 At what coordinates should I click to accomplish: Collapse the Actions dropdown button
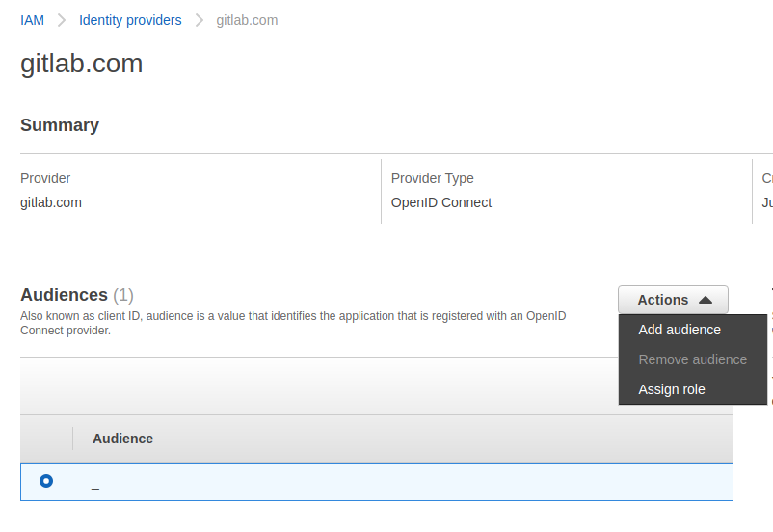[673, 300]
